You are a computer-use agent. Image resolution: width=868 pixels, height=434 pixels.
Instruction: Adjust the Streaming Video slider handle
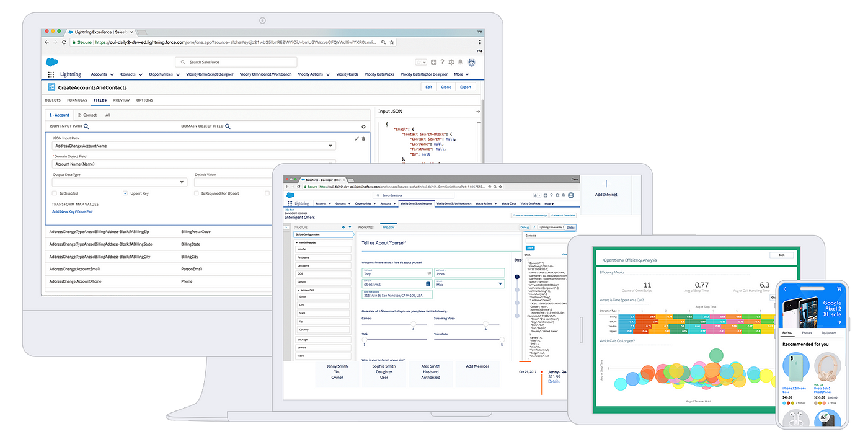[485, 324]
